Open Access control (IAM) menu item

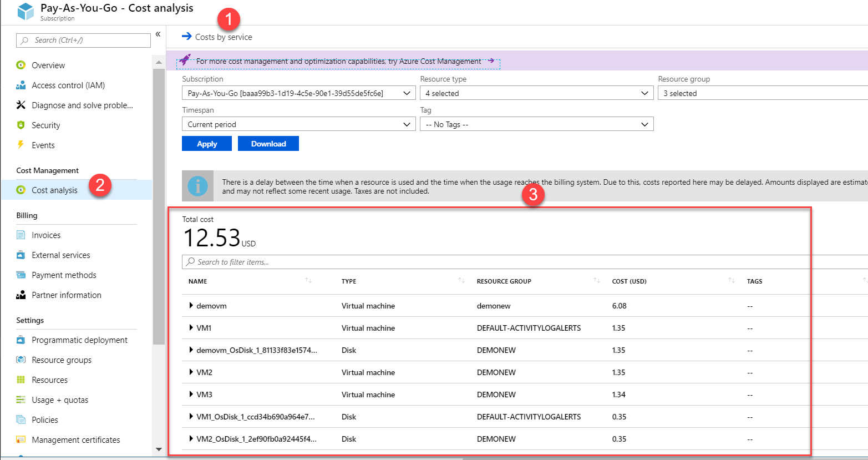click(68, 85)
